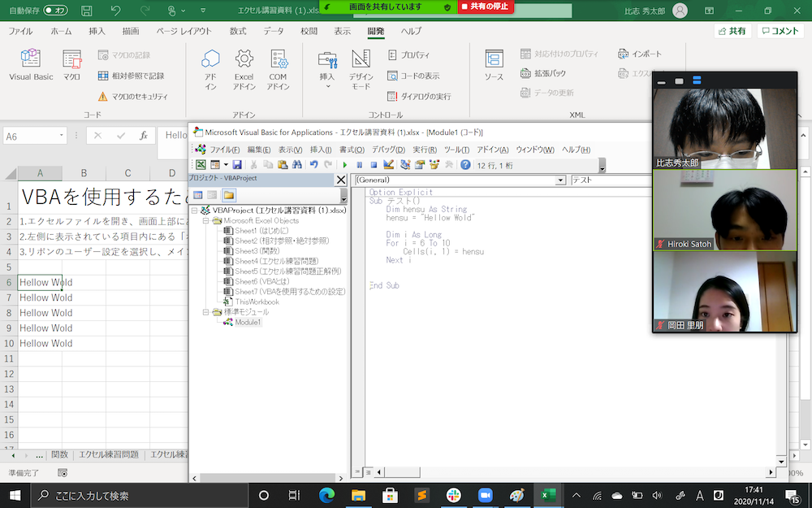Open Quick Access Toolbar customize arrow

click(203, 11)
